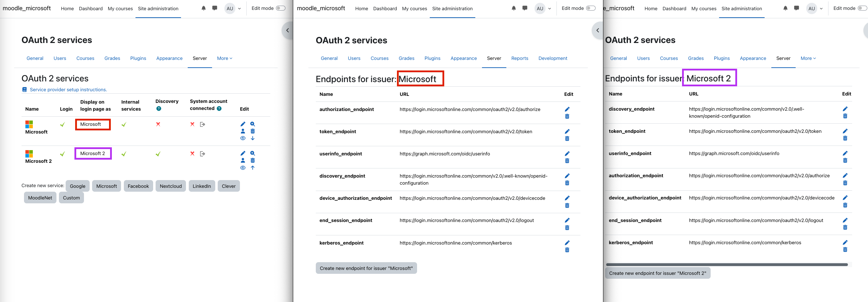Edit Microsoft 2 discovery_endpoint in right window
Screen dimensions: 868x302
pyautogui.click(x=845, y=109)
